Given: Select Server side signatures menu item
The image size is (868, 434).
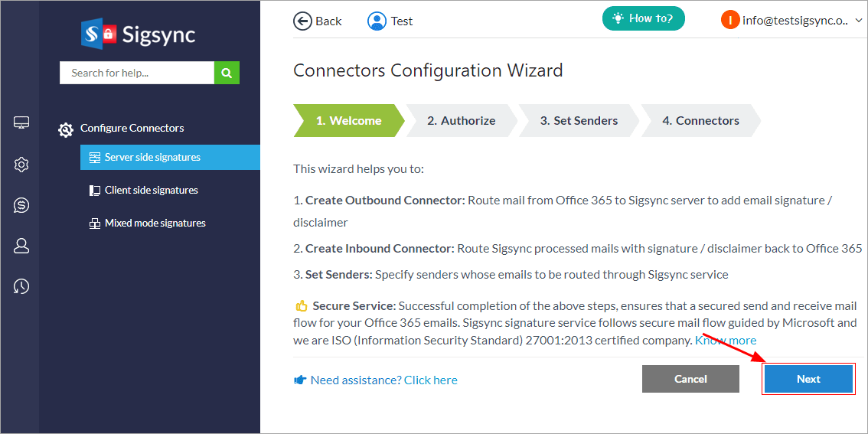Looking at the screenshot, I should click(x=152, y=158).
